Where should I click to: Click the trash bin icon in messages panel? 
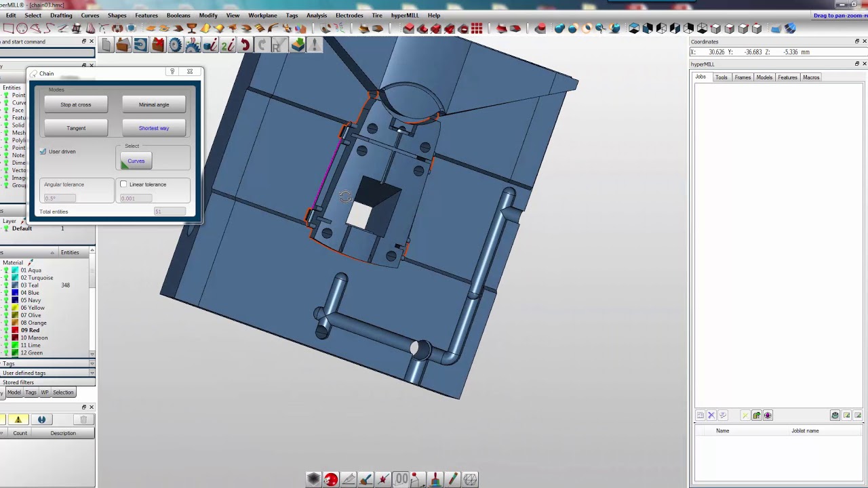pos(83,420)
